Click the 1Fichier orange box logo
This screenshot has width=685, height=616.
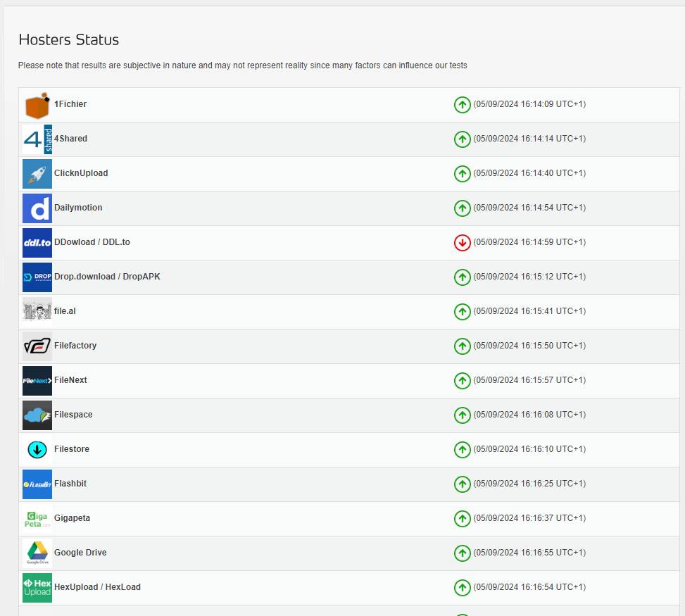click(37, 105)
